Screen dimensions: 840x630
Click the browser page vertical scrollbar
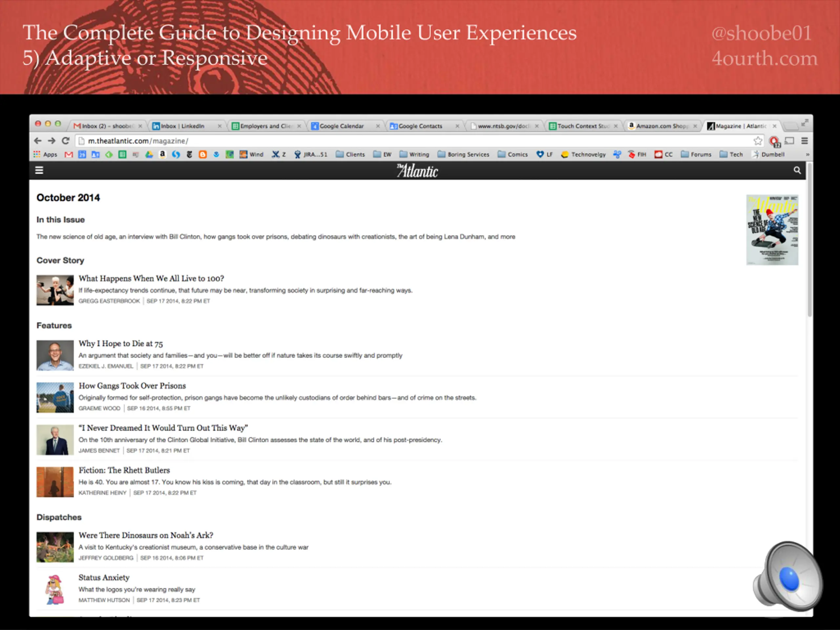pyautogui.click(x=809, y=240)
